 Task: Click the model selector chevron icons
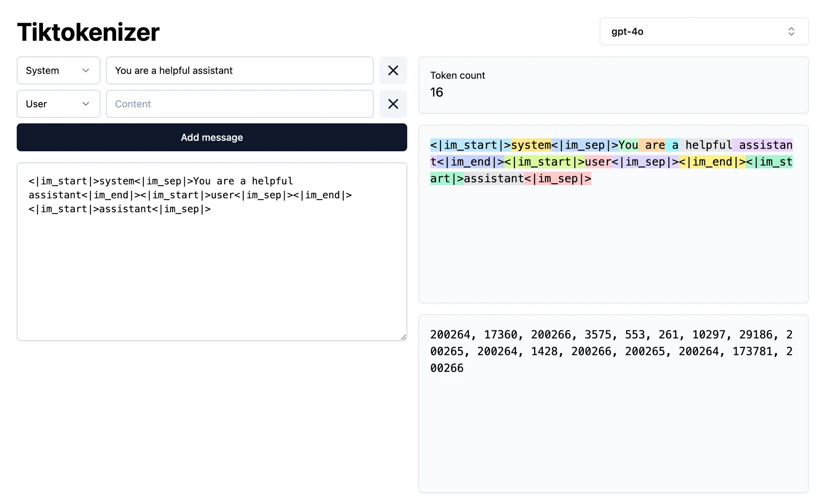[791, 32]
